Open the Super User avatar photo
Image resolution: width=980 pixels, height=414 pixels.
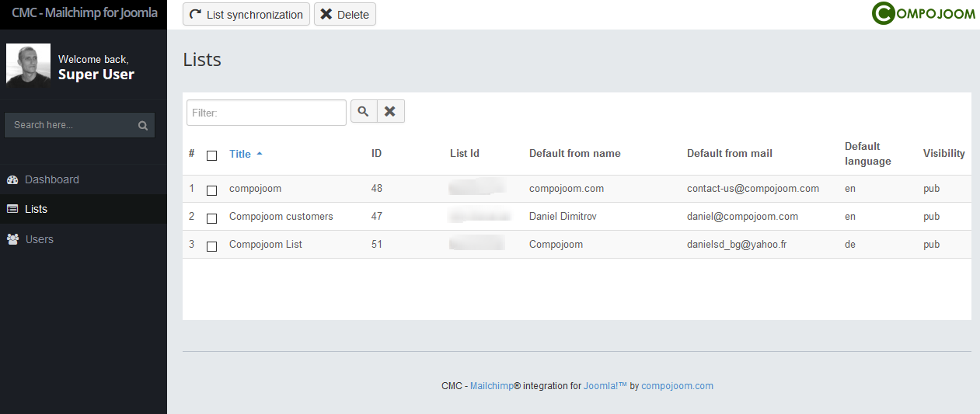tap(29, 64)
